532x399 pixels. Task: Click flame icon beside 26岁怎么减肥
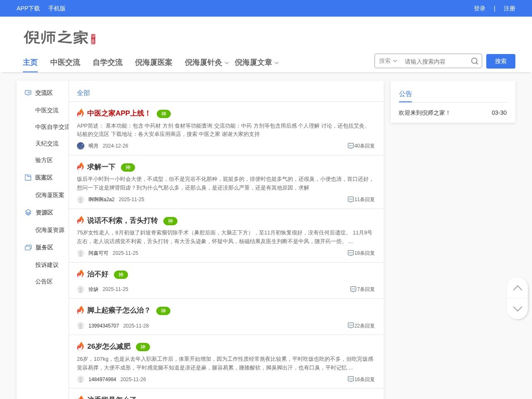[81, 346]
